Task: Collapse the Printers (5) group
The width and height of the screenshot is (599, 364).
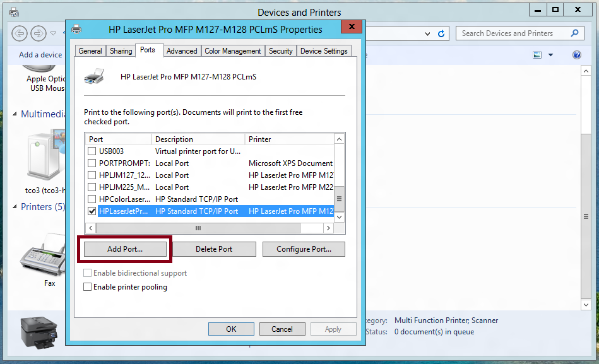Action: pyautogui.click(x=15, y=207)
